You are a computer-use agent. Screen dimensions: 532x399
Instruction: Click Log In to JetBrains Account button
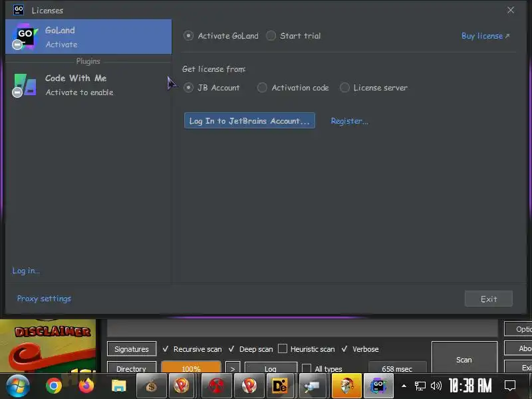point(249,121)
